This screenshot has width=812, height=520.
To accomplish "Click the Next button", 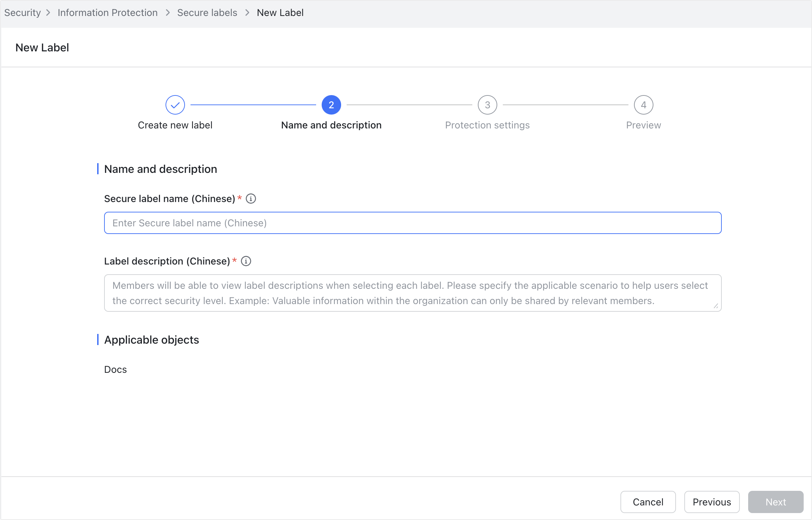I will 776,502.
